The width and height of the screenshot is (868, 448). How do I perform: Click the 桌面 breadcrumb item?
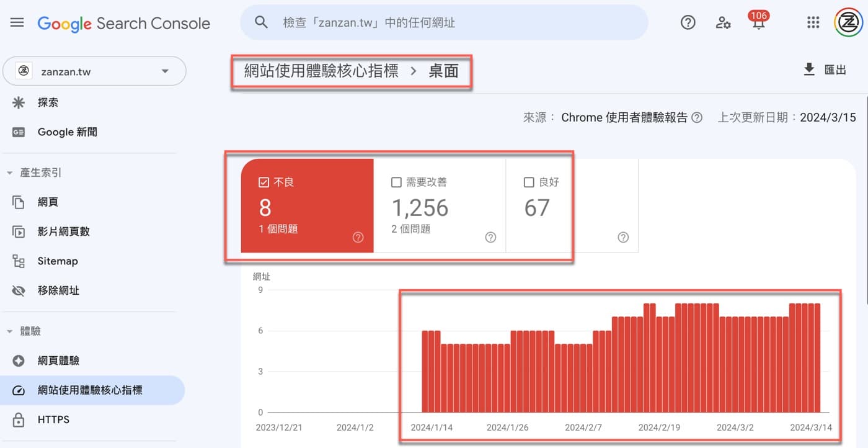444,71
